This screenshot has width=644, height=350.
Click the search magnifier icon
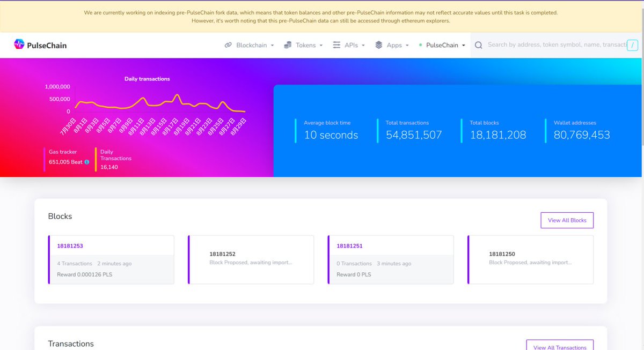point(478,45)
